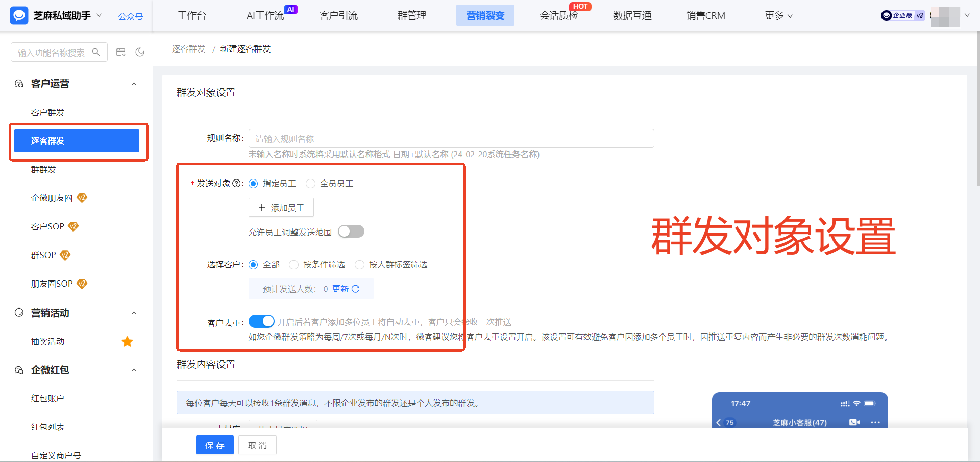
Task: Click the VIP crown badge on 客户SOP
Action: pos(73,226)
